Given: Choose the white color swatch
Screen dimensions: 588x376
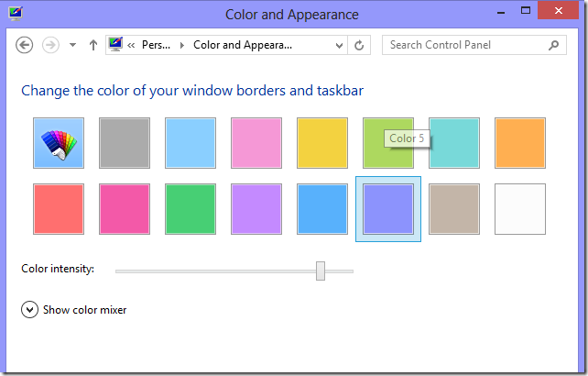Looking at the screenshot, I should (x=520, y=209).
